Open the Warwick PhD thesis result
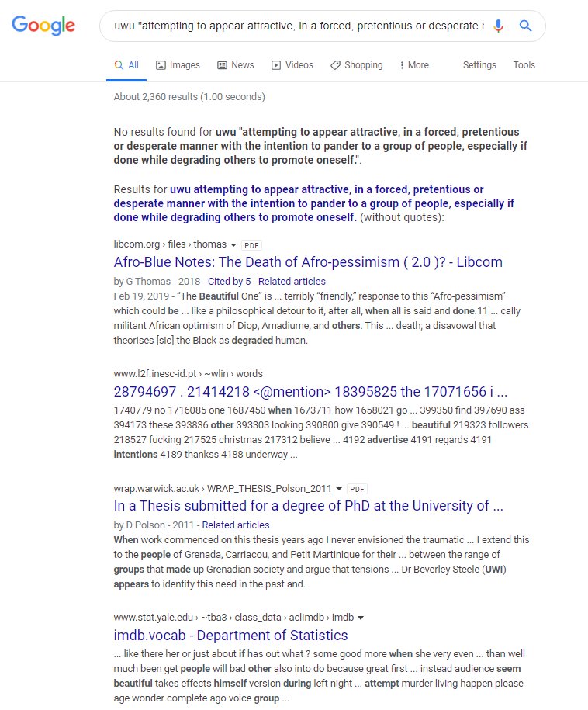 [x=308, y=506]
